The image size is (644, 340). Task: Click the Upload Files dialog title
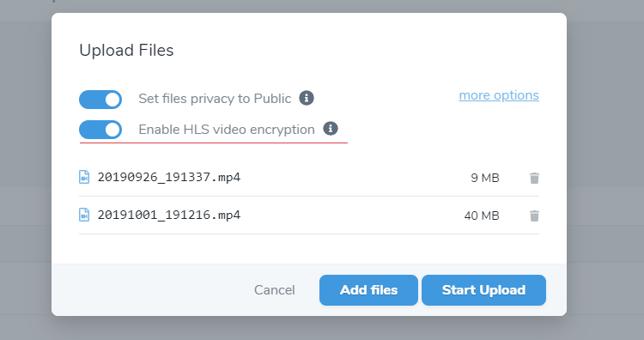126,50
